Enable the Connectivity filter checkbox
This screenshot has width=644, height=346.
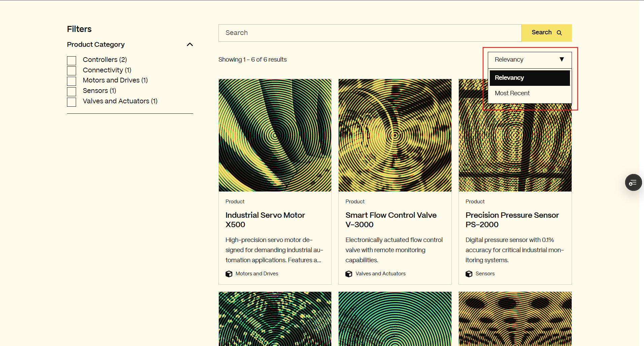72,71
